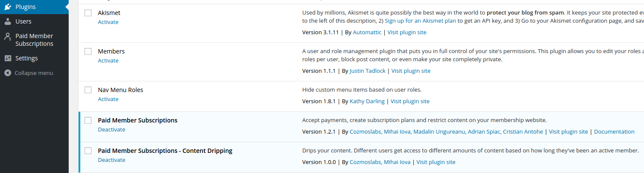Activate the Nav Menu Roles plugin
Viewport: 644px width, 173px height.
coord(108,99)
